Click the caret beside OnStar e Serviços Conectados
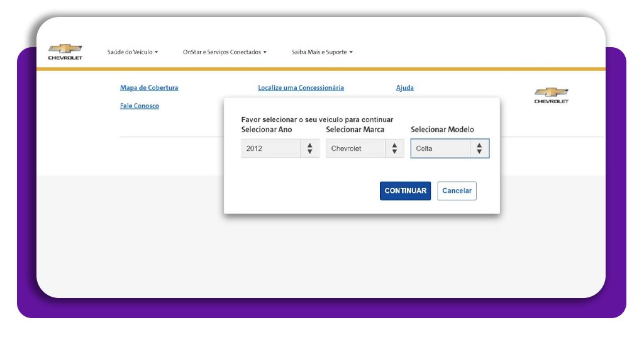Screen dimensions: 644x337 point(265,52)
